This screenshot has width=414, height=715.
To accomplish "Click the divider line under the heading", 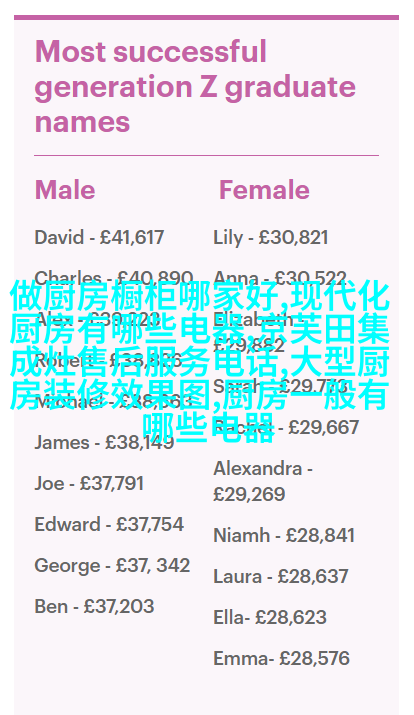I will click(x=207, y=155).
